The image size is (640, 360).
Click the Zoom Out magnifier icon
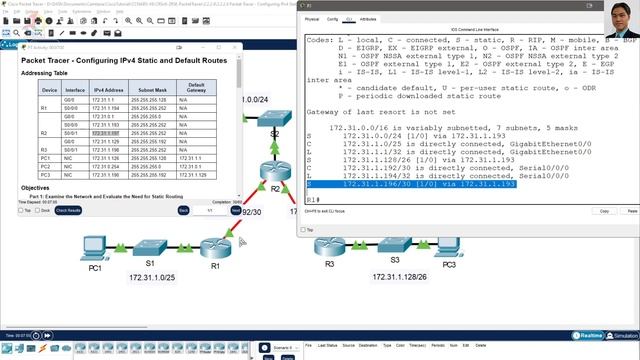(x=150, y=21)
